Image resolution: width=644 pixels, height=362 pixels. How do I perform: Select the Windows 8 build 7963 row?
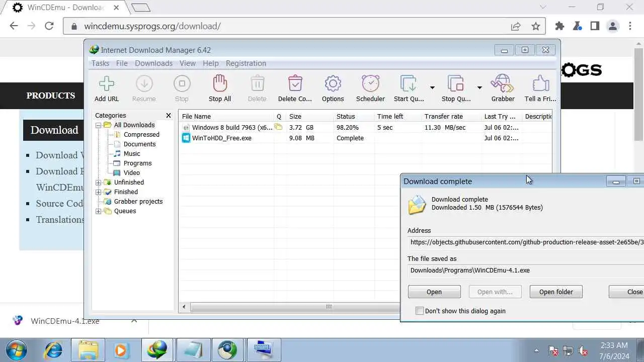click(x=366, y=128)
